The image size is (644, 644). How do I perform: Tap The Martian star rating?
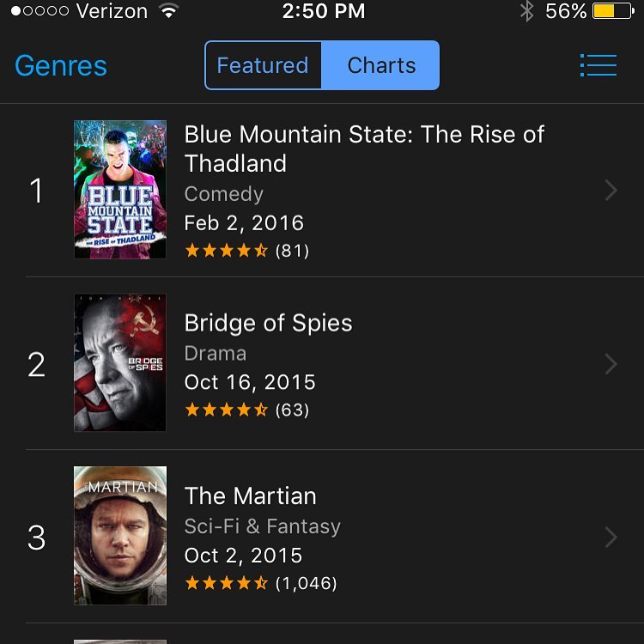click(x=227, y=584)
